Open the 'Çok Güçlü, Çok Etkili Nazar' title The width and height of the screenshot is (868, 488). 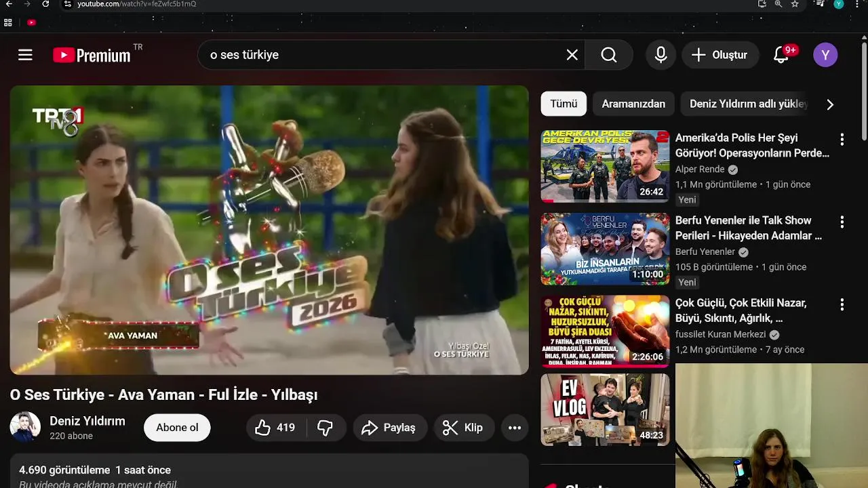tap(741, 310)
